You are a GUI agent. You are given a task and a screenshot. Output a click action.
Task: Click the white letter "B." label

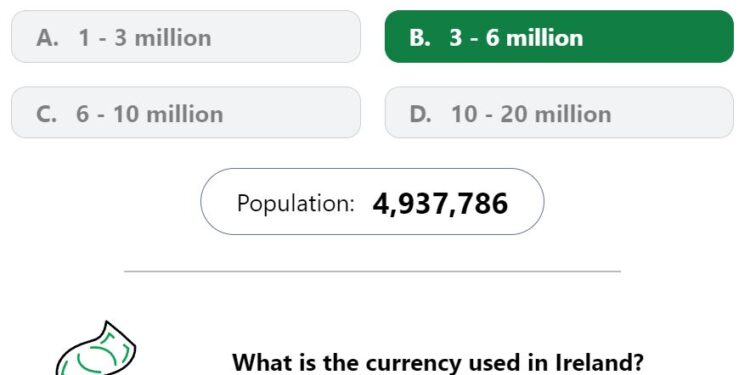(419, 37)
